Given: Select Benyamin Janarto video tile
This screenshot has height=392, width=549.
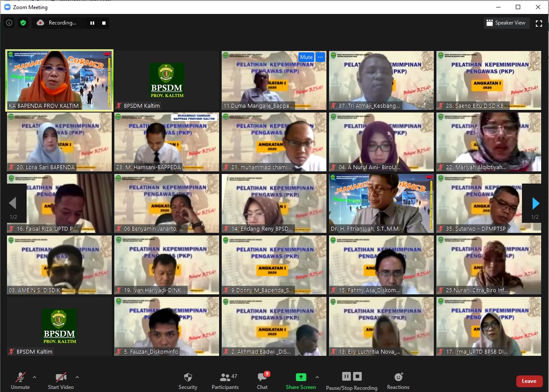Looking at the screenshot, I should (167, 203).
